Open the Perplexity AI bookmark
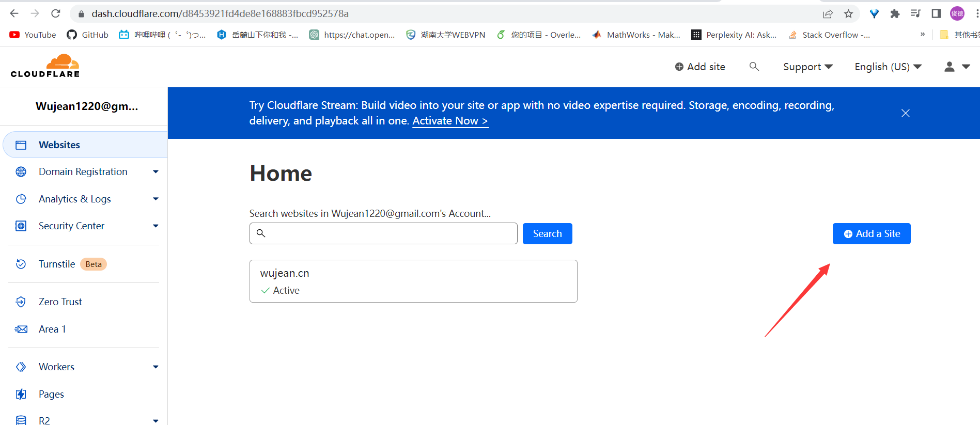The height and width of the screenshot is (425, 980). pos(734,35)
